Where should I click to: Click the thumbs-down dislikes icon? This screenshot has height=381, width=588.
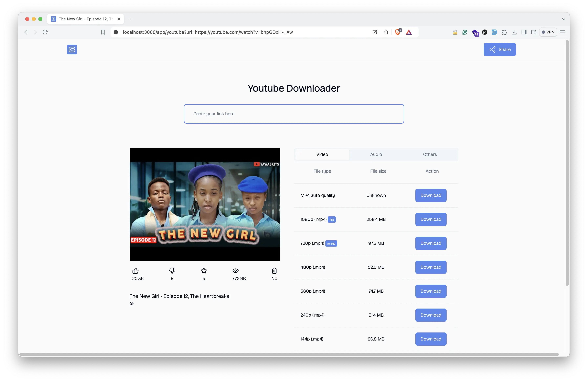click(x=172, y=271)
